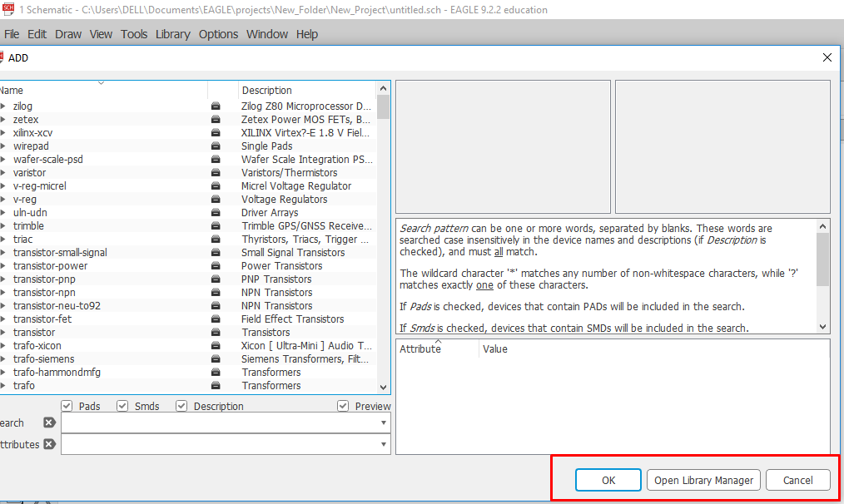Open the Edit menu
Viewport: 844px width, 504px height.
pos(37,34)
